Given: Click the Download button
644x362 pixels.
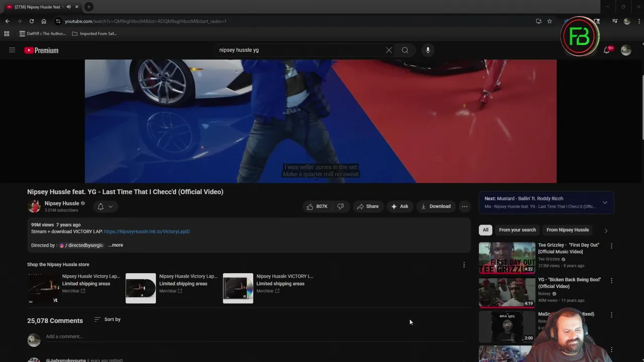Looking at the screenshot, I should (x=436, y=206).
